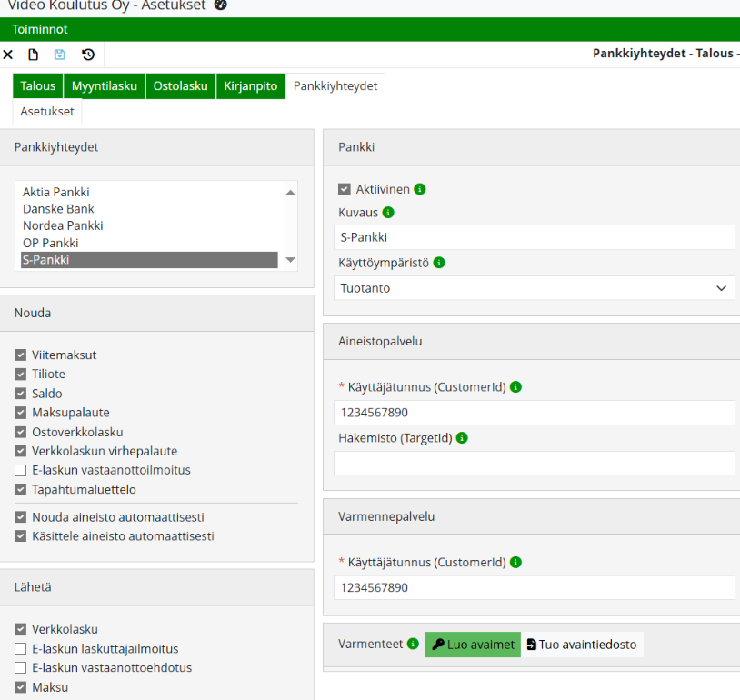This screenshot has width=740, height=700.
Task: Click info icon beside Käyttöympäristö label
Action: [439, 263]
